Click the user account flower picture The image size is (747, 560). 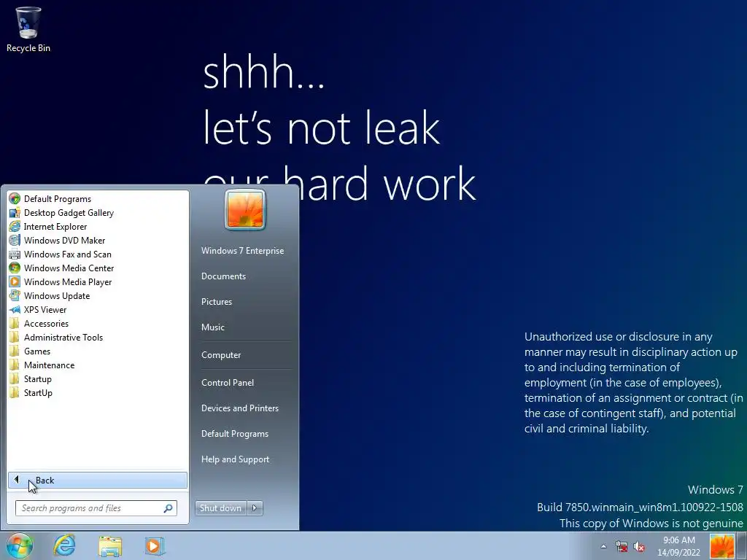tap(245, 209)
